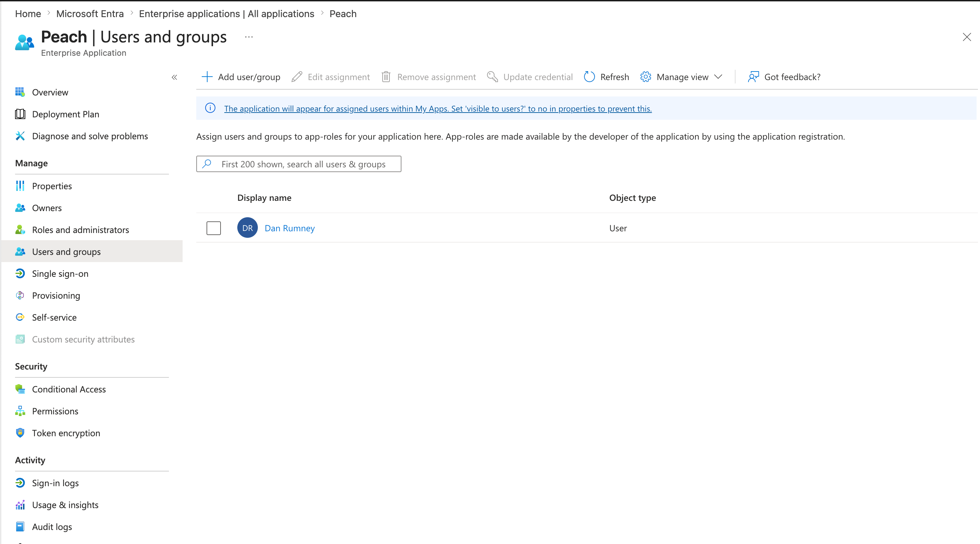Click the Token encryption shield icon
Image resolution: width=980 pixels, height=544 pixels.
tap(20, 433)
